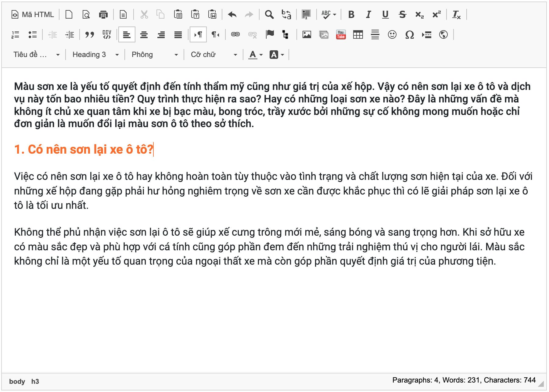The height and width of the screenshot is (392, 549).
Task: Toggle bold formatting
Action: 351,15
